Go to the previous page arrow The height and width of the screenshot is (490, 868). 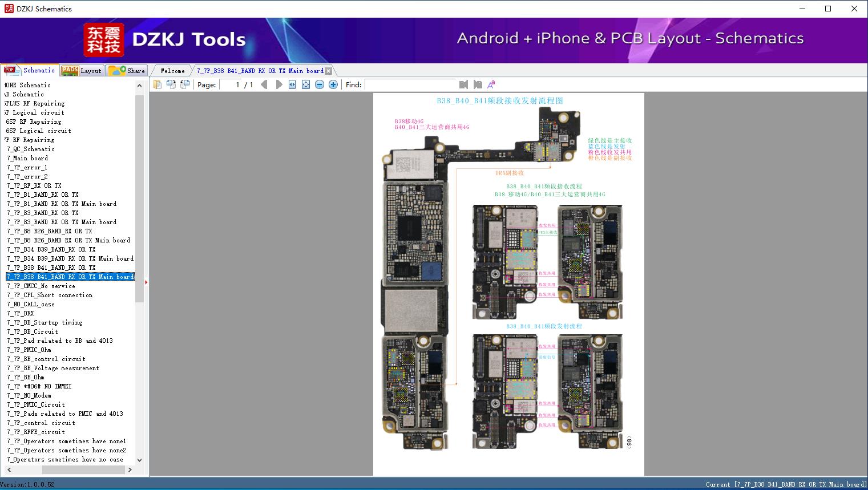[264, 84]
